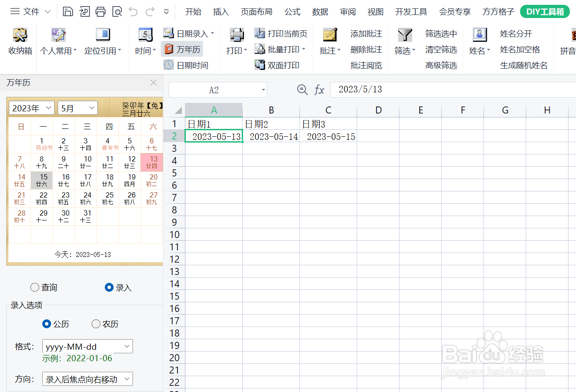This screenshot has width=576, height=392.
Task: Click the 个人常用 icon
Action: pos(58,35)
